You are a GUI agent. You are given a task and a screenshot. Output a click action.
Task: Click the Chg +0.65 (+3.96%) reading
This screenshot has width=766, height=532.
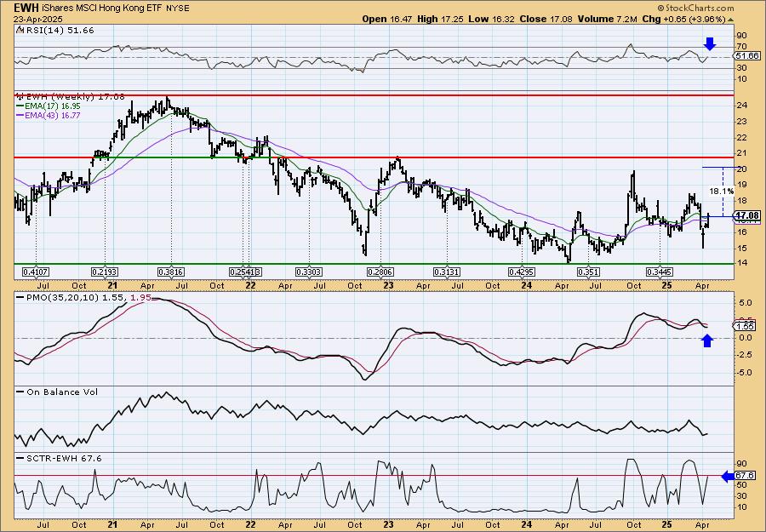tap(684, 19)
